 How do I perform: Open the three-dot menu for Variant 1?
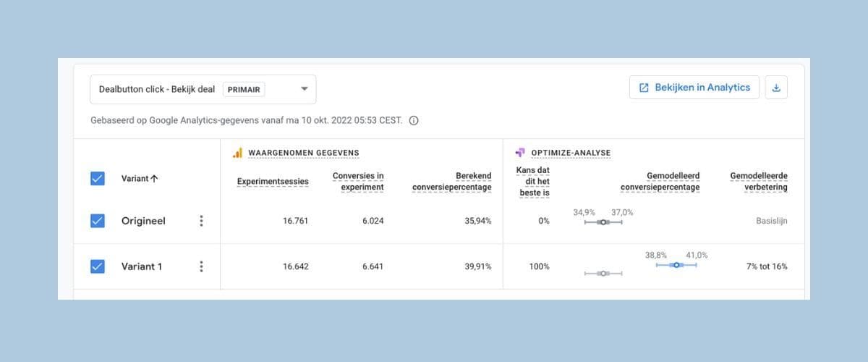[x=201, y=266]
